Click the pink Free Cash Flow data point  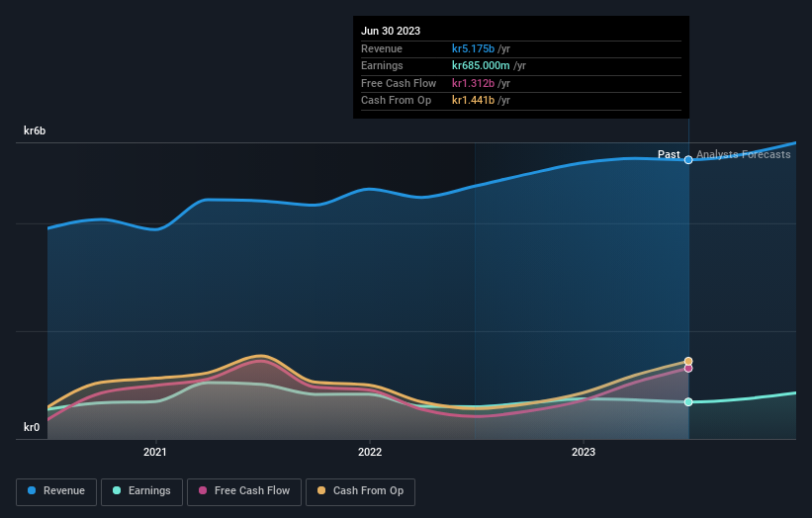(x=688, y=369)
